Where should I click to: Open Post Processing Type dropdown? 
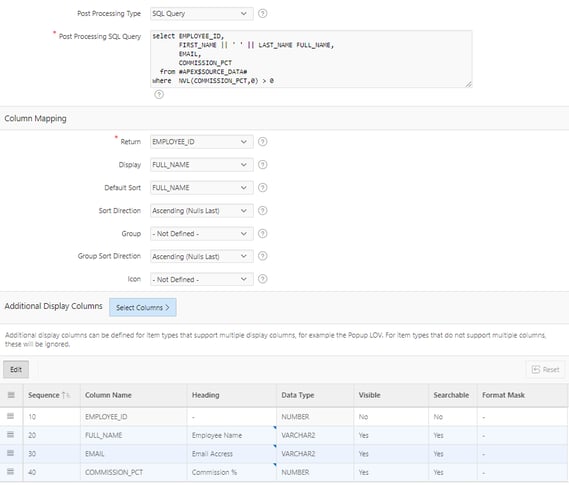tap(202, 13)
